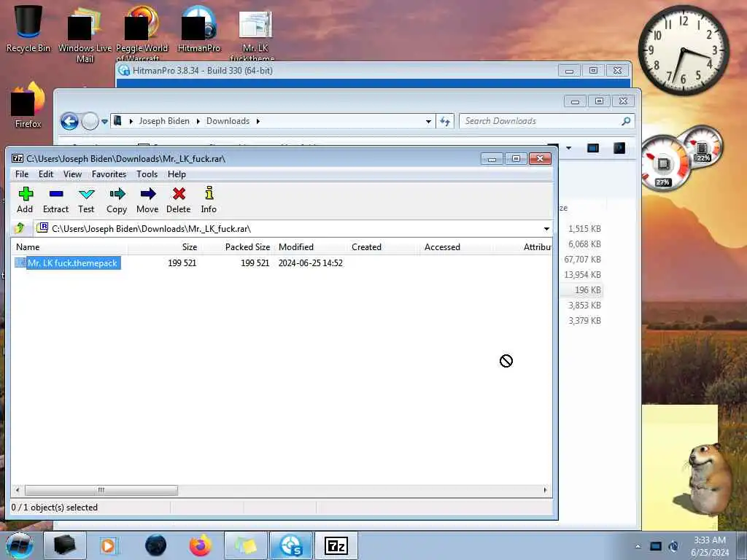Image resolution: width=747 pixels, height=560 pixels.
Task: Expand arrow after Downloads breadcrumb
Action: pos(258,121)
